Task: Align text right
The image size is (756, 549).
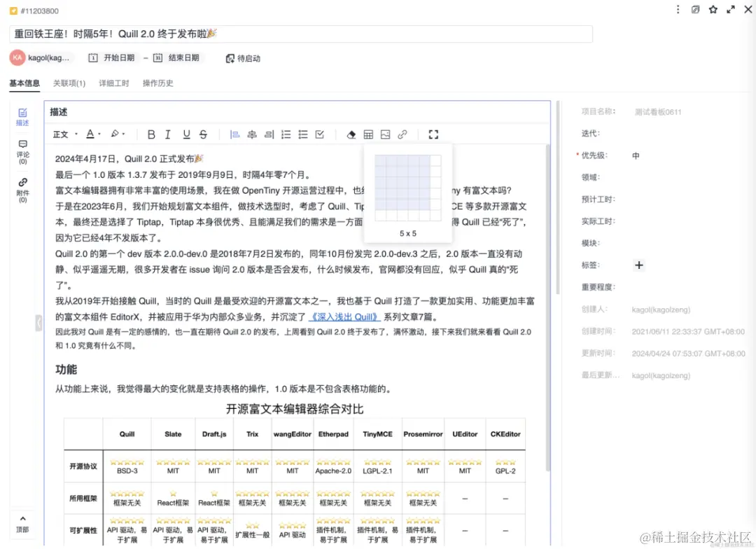Action: [269, 134]
